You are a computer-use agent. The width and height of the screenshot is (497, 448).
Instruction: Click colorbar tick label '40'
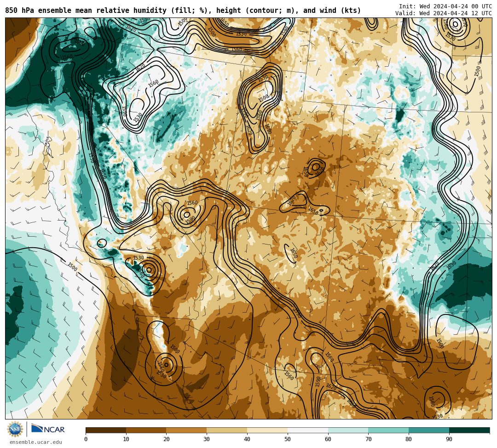coord(247,439)
